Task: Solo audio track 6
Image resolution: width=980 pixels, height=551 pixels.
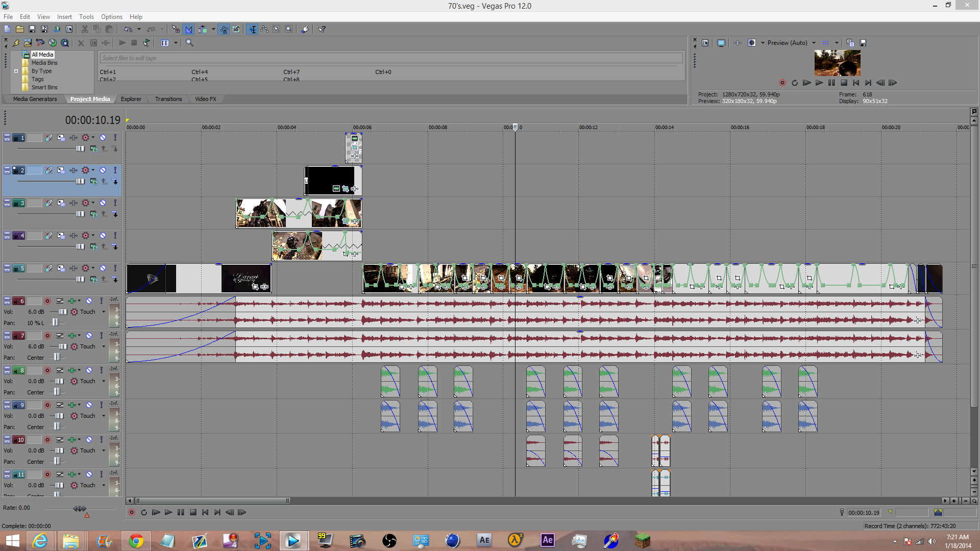Action: (x=101, y=301)
